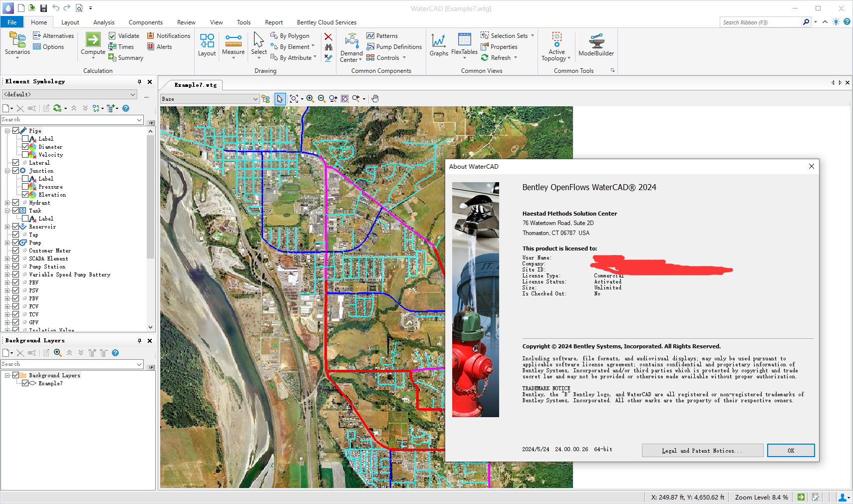Expand the Pump Station tree node

pos(7,266)
